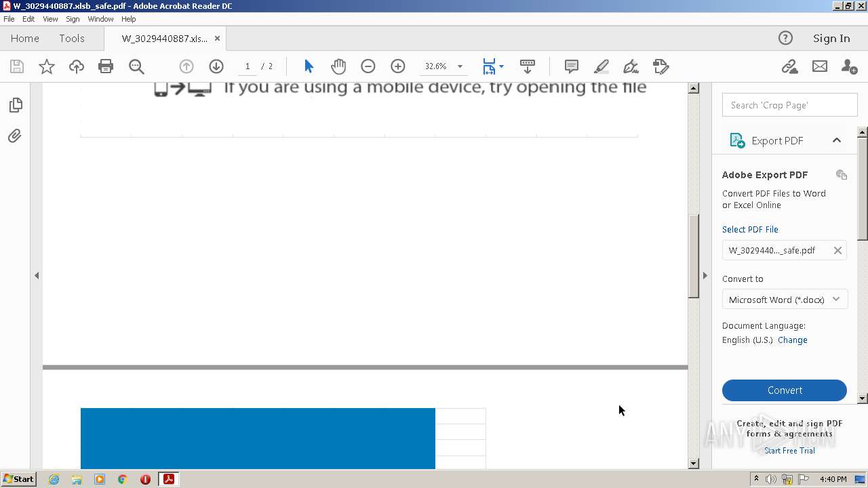Toggle the scrolling mode icon
The height and width of the screenshot is (488, 868).
528,66
